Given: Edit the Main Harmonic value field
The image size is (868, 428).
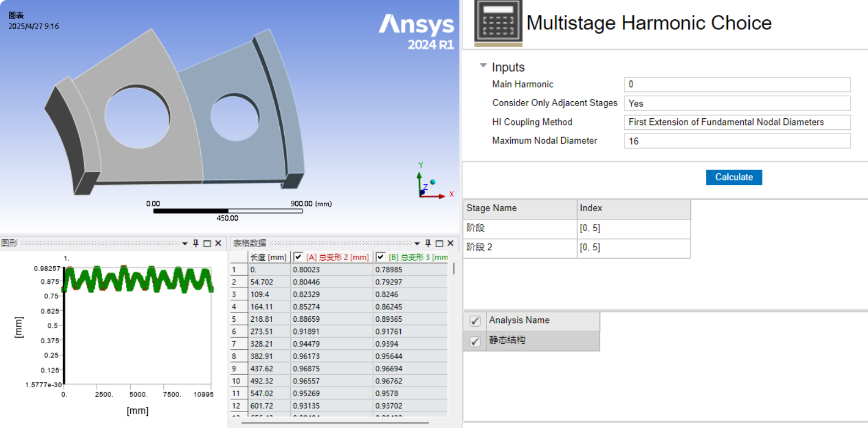Looking at the screenshot, I should (737, 84).
